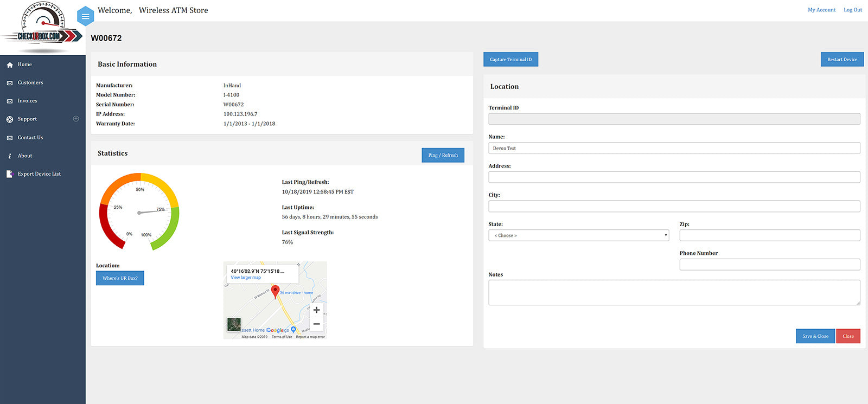Toggle satellite view thumbnail on map
This screenshot has height=404, width=868.
pyautogui.click(x=234, y=324)
